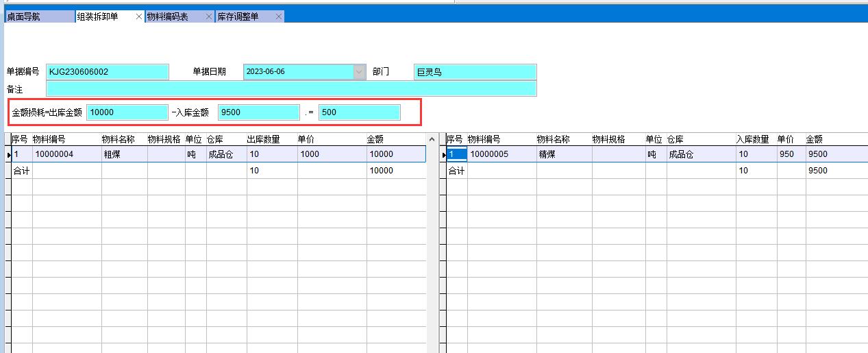Click the 入库数量 column header
Image resolution: width=868 pixels, height=353 pixels.
pyautogui.click(x=752, y=139)
